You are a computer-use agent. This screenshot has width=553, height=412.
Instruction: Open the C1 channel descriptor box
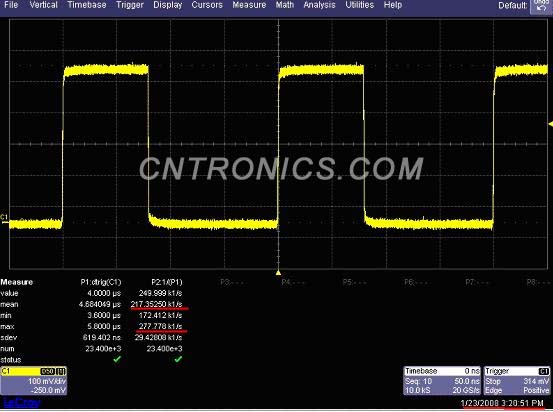pyautogui.click(x=34, y=381)
